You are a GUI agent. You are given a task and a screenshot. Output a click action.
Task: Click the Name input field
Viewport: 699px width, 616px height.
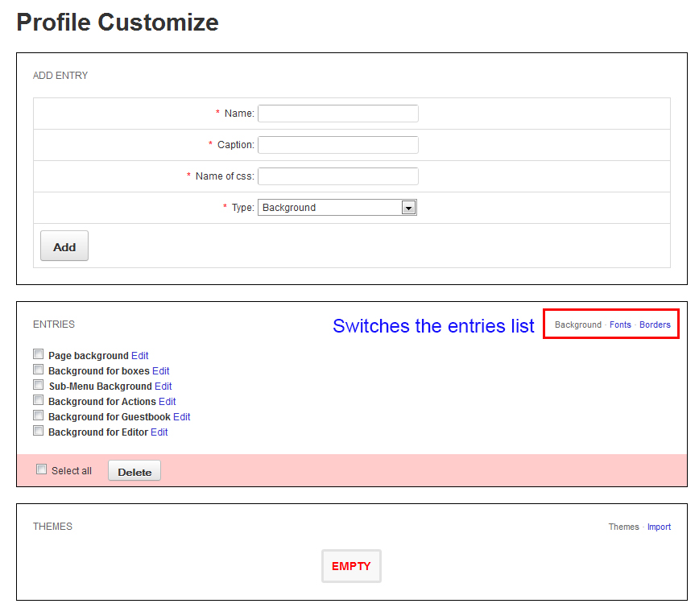coord(337,114)
